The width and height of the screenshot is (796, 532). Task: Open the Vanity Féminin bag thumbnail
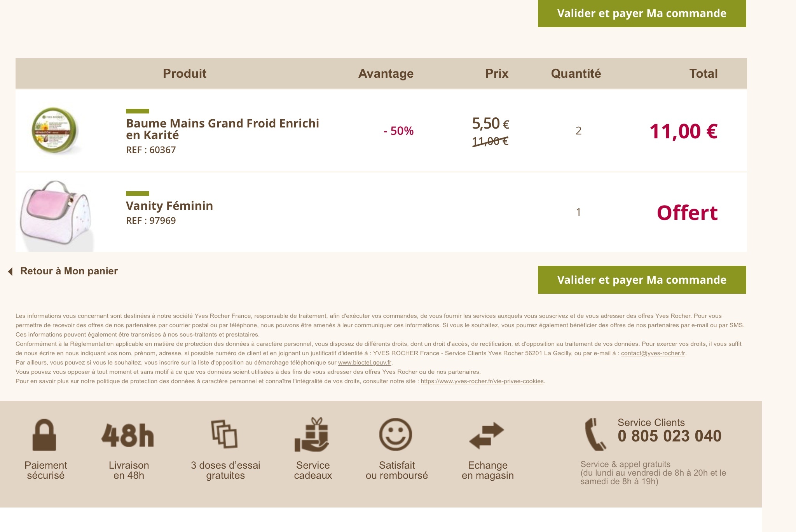[x=56, y=213]
